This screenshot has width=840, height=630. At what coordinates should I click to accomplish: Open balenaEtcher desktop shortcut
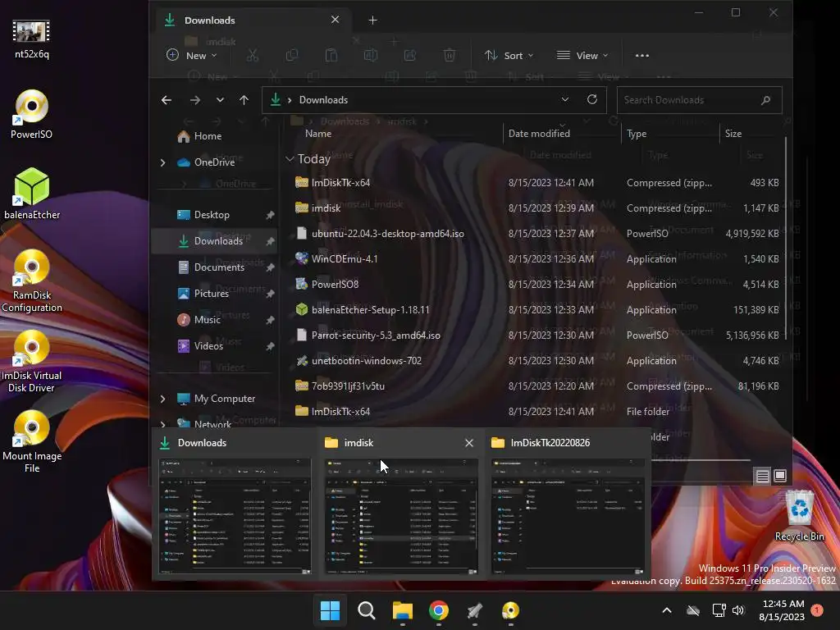tap(32, 194)
